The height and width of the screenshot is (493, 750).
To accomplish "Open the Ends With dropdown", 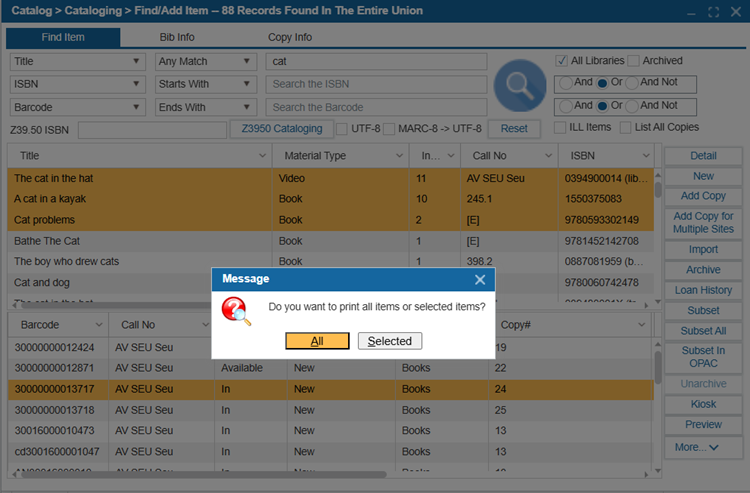I will tap(206, 107).
